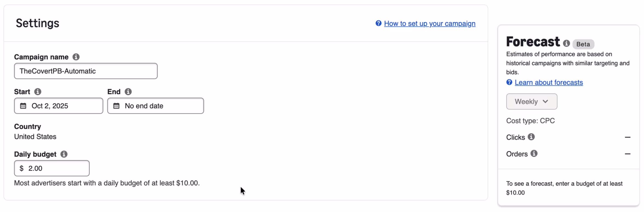Click the help icon beside campaign setup link
The height and width of the screenshot is (212, 644).
[378, 23]
